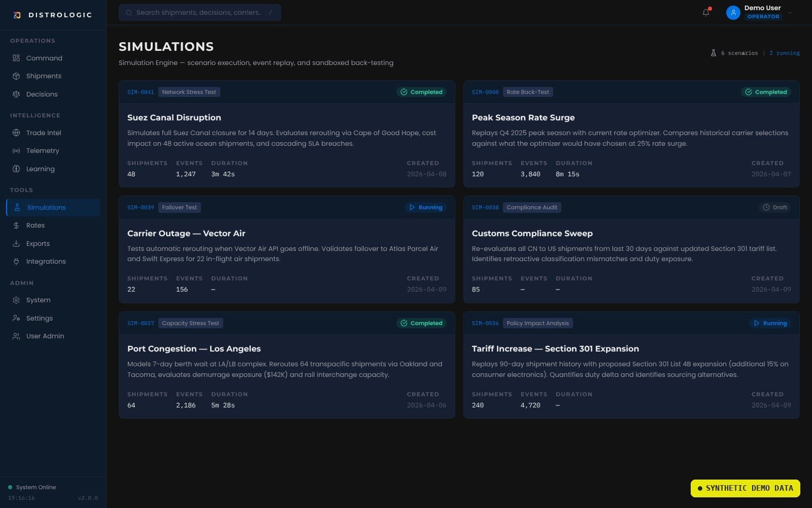Click the Decisions scales icon in sidebar
Image resolution: width=812 pixels, height=508 pixels.
16,94
